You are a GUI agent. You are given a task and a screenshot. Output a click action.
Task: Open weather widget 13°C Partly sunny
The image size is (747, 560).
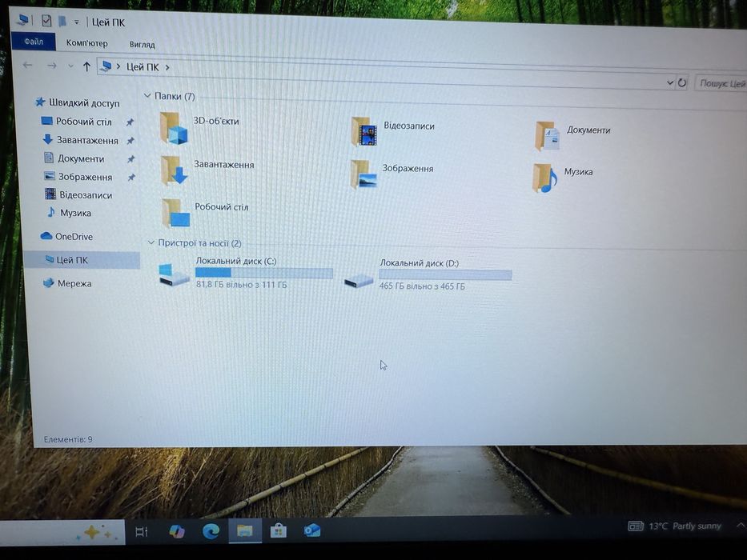click(x=675, y=526)
